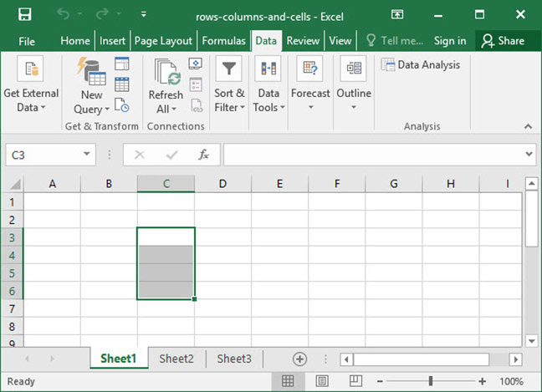Click the Forecast icon

pos(310,69)
